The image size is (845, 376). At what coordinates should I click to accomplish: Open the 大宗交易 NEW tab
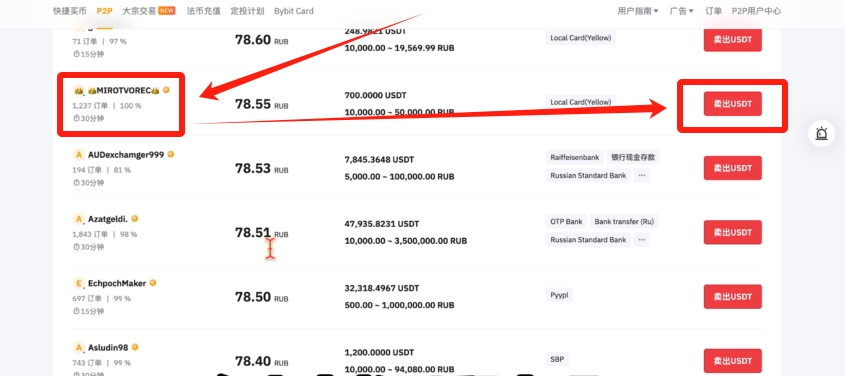tap(149, 11)
